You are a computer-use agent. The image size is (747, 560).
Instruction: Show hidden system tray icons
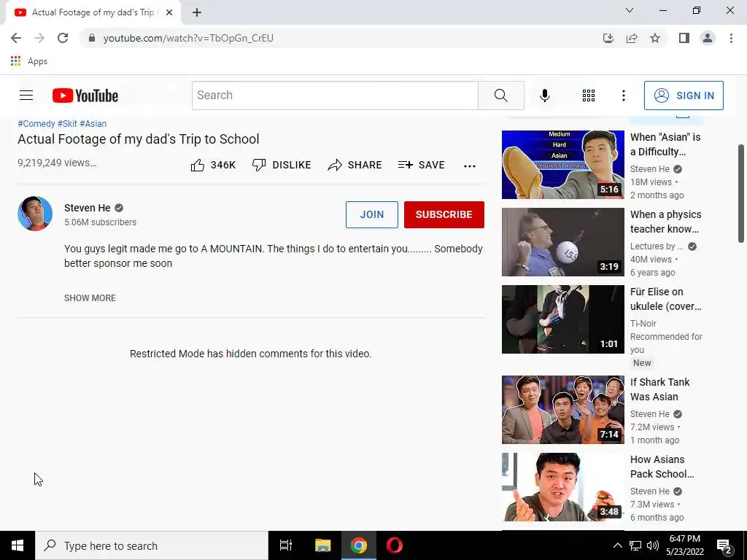pyautogui.click(x=617, y=545)
